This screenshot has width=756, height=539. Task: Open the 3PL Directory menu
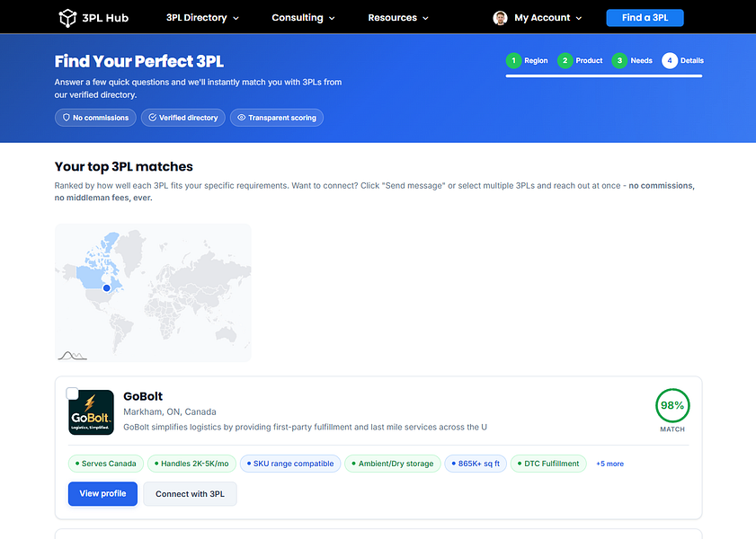(x=202, y=18)
